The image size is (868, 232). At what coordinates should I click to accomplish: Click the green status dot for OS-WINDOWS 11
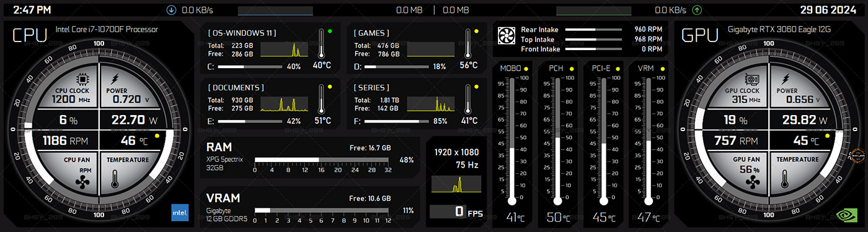click(330, 31)
